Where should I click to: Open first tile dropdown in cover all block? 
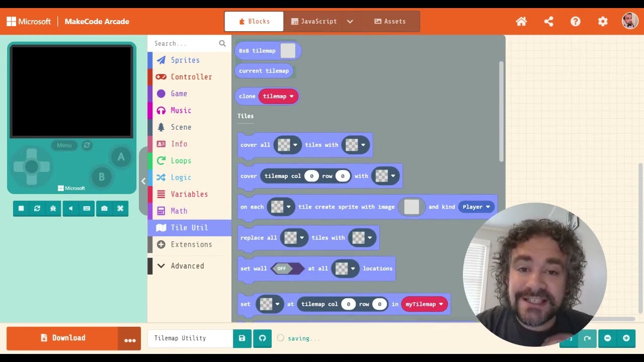point(287,145)
